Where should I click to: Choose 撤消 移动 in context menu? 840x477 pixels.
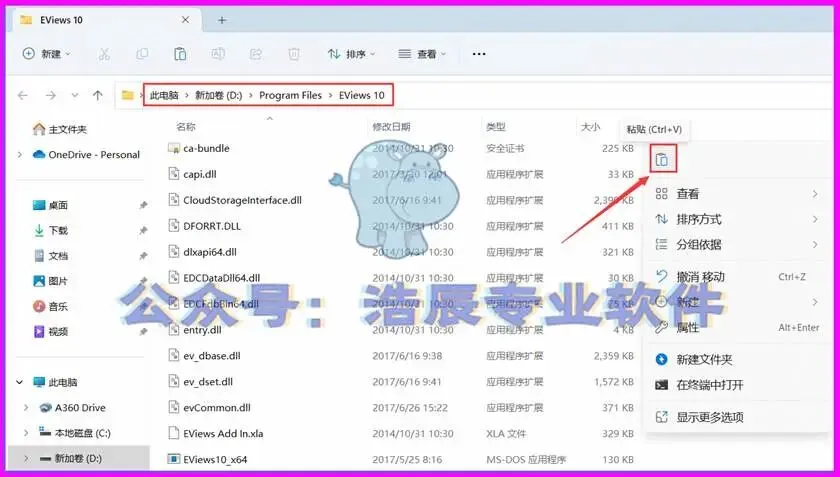pos(737,277)
